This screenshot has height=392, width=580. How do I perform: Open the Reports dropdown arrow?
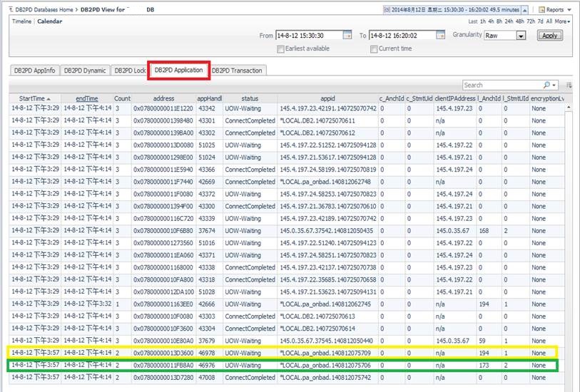point(570,10)
